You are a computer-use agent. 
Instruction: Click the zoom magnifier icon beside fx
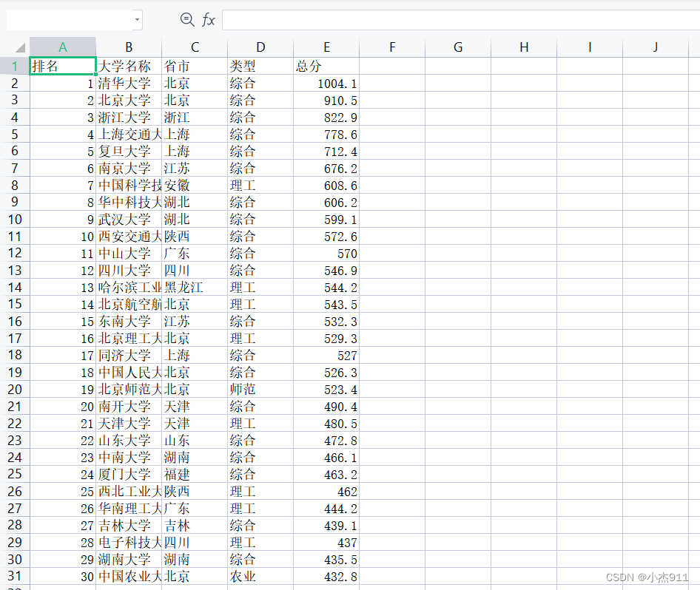pos(187,20)
